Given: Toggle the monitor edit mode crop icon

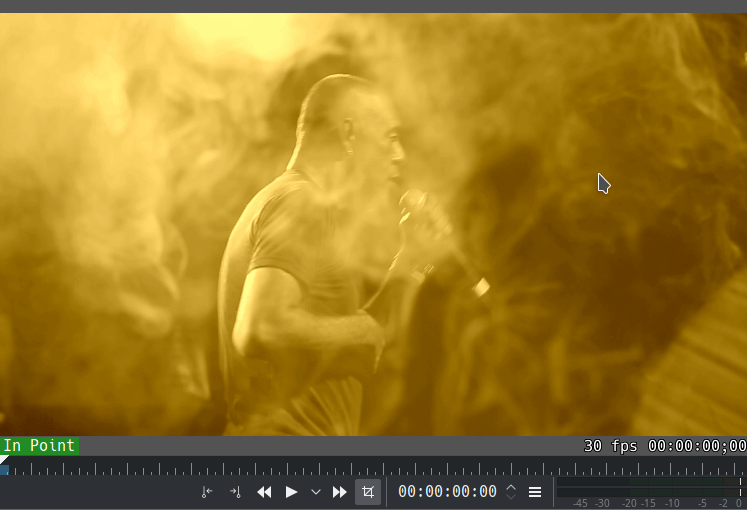Looking at the screenshot, I should pos(368,492).
